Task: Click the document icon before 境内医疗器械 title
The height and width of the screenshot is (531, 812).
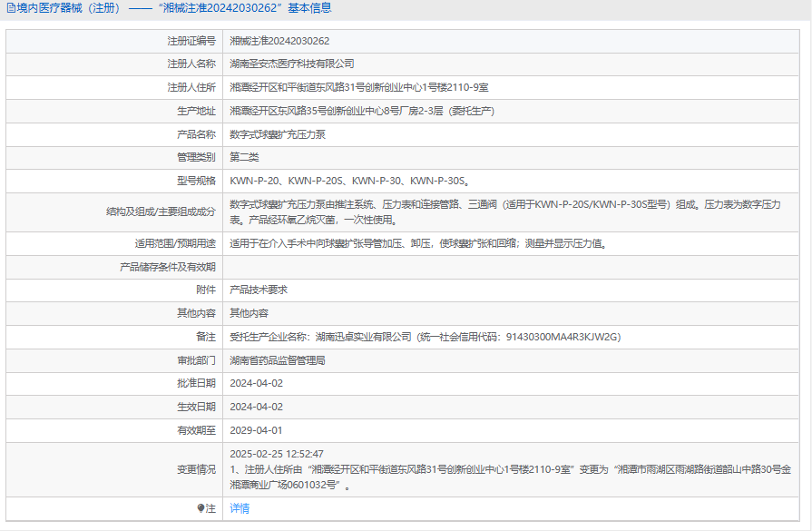Action: [11, 8]
